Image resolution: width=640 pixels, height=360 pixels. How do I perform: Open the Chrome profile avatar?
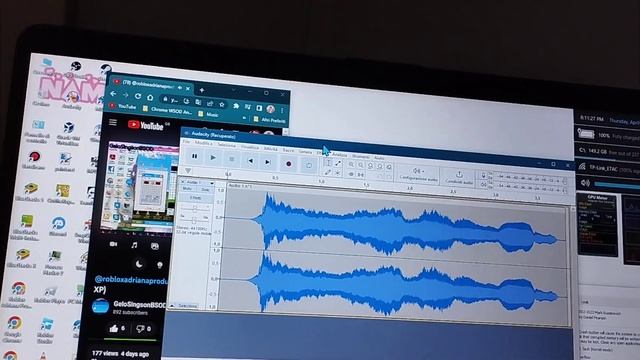coord(270,109)
